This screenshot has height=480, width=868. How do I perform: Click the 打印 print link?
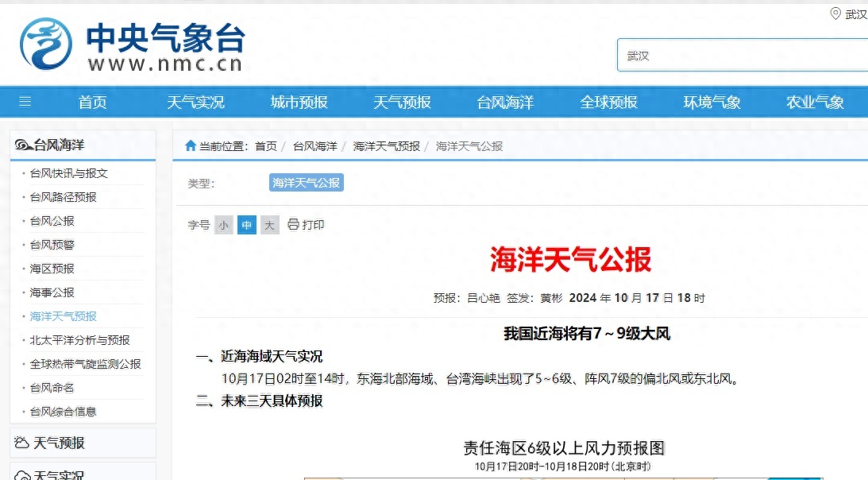click(x=314, y=224)
